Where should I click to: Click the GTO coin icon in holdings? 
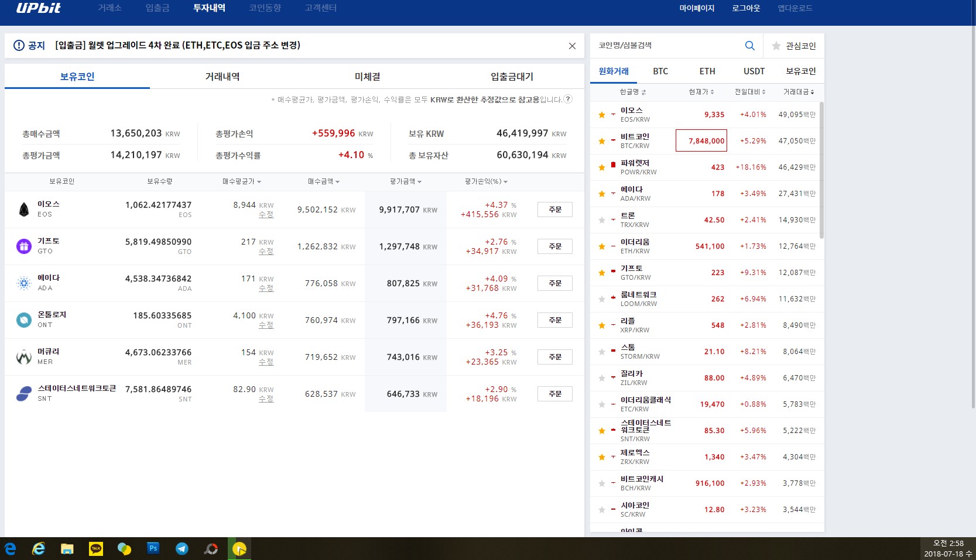pyautogui.click(x=24, y=246)
